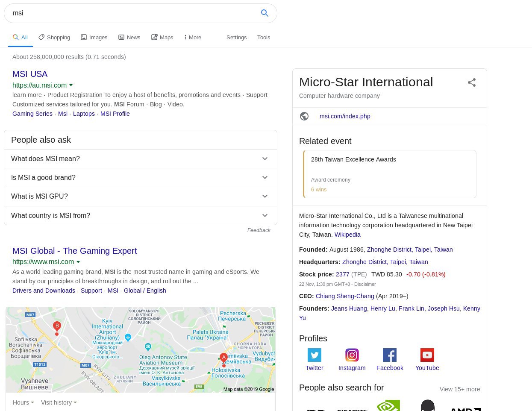Image resolution: width=532 pixels, height=411 pixels.
Task: Switch to the News tab
Action: pos(129,38)
